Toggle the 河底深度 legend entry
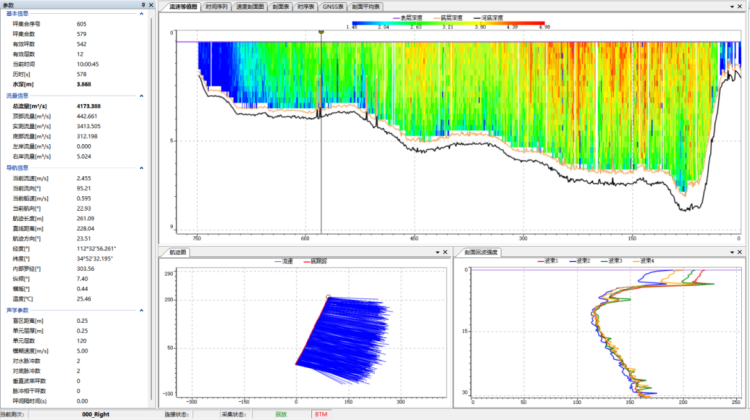750x420 pixels. click(x=488, y=18)
